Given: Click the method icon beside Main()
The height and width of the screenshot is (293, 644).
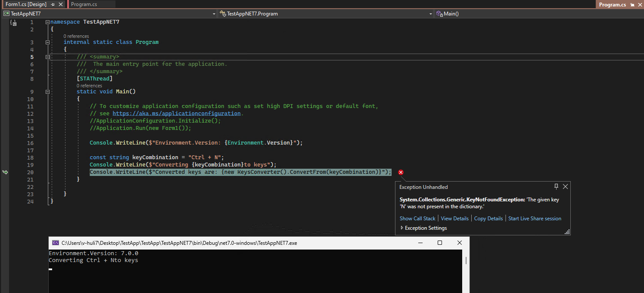Looking at the screenshot, I should tap(440, 13).
